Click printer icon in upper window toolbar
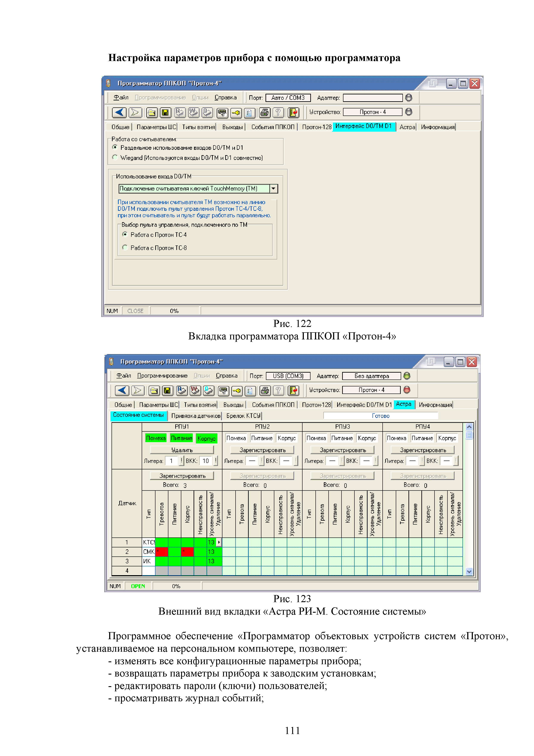Screen dimensions: 534x756 point(265,113)
